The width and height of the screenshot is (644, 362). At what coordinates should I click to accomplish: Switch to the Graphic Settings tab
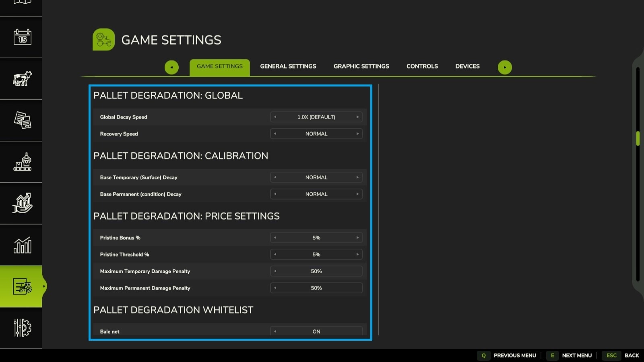[x=361, y=66]
